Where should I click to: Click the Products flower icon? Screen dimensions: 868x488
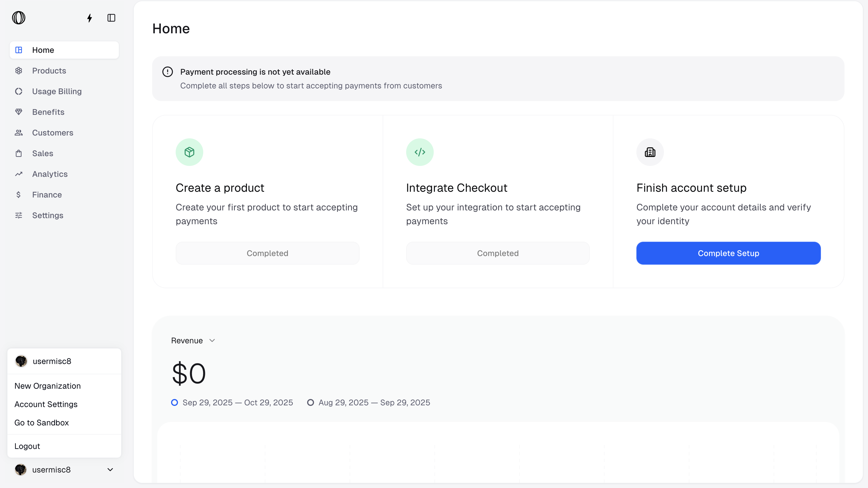19,71
